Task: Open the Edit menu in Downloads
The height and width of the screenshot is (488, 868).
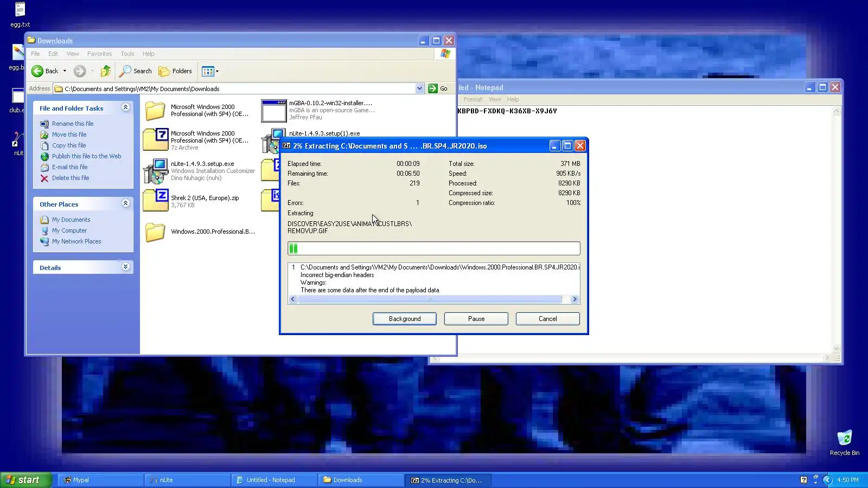Action: tap(53, 54)
